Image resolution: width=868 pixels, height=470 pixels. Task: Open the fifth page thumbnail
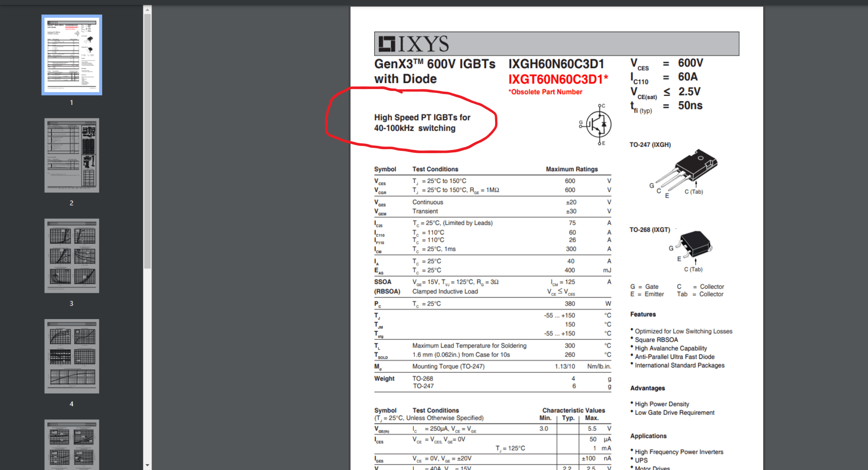pyautogui.click(x=72, y=445)
